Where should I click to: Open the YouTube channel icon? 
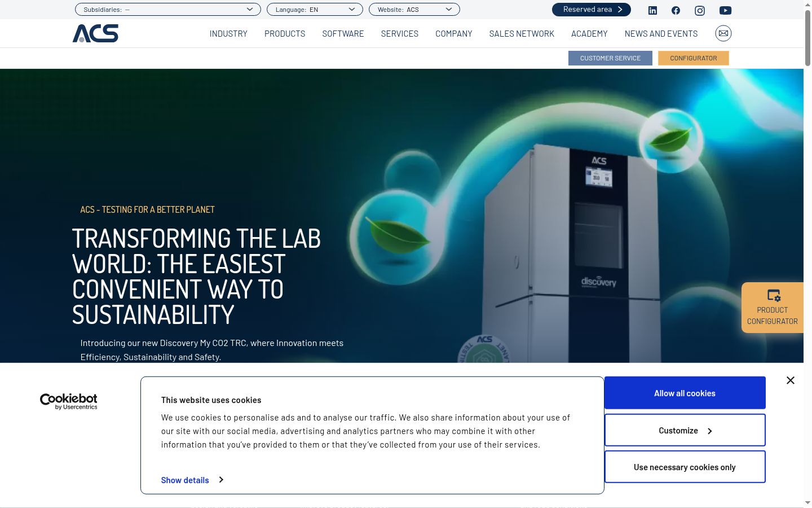coord(725,10)
